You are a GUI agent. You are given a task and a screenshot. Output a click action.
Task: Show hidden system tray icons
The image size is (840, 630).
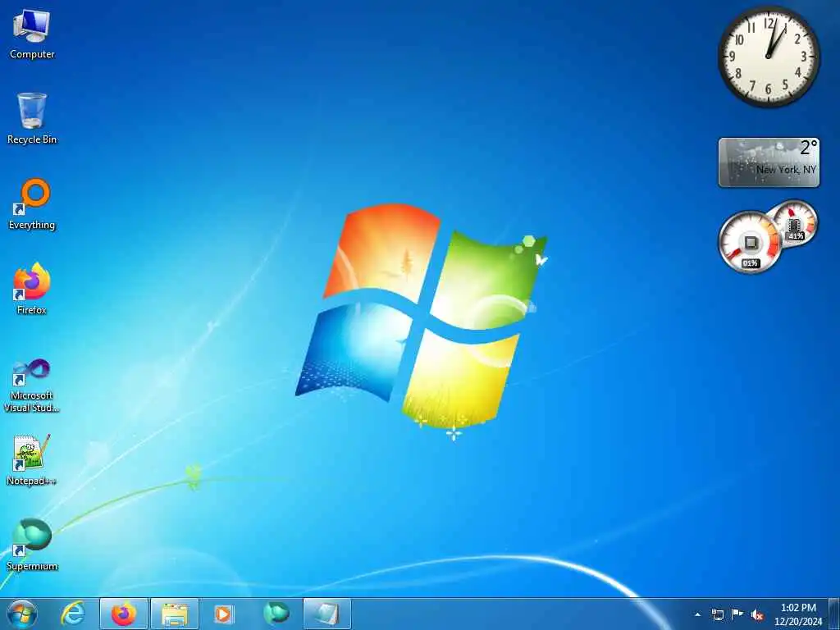click(697, 614)
